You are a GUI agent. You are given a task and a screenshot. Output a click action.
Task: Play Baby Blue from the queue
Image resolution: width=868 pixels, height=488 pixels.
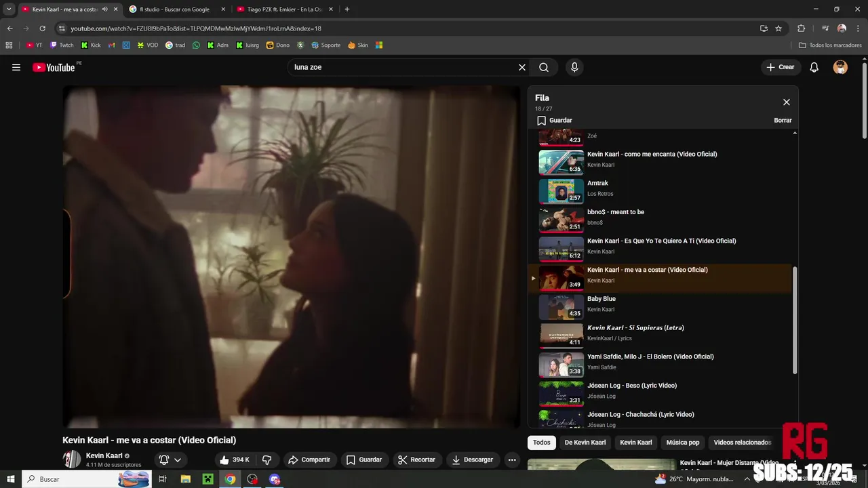[659, 306]
